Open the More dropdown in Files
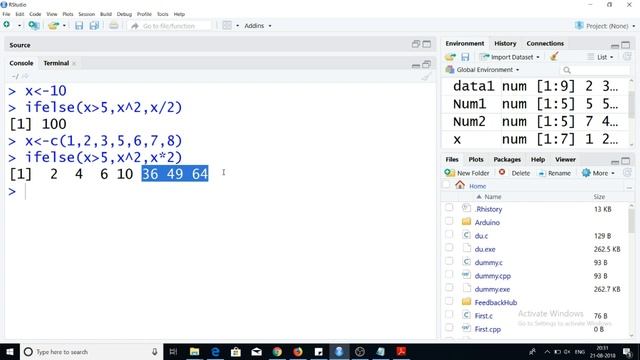The image size is (640, 360). [x=598, y=173]
